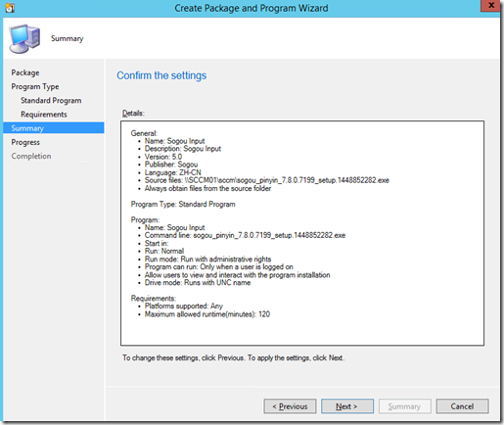Click the 'Run: Normal' line
Viewport: 504px width, 425px height.
tap(164, 251)
